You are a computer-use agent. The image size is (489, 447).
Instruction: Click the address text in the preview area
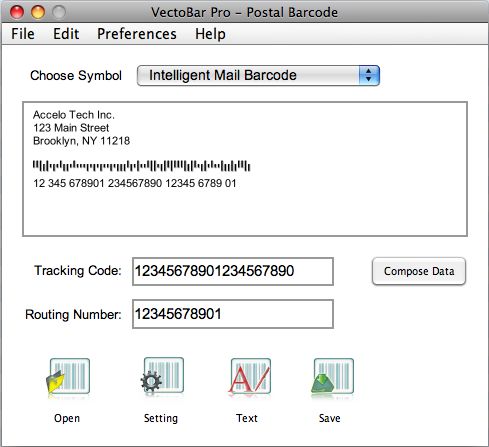point(81,128)
